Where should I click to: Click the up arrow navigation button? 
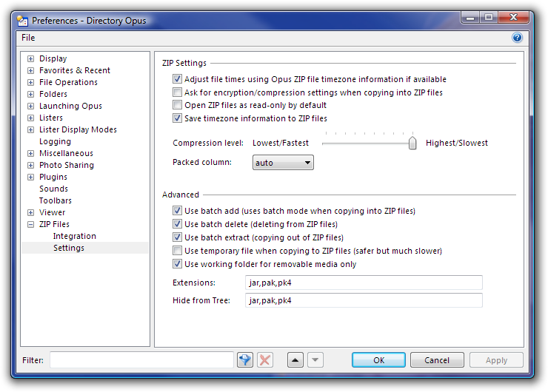[295, 360]
